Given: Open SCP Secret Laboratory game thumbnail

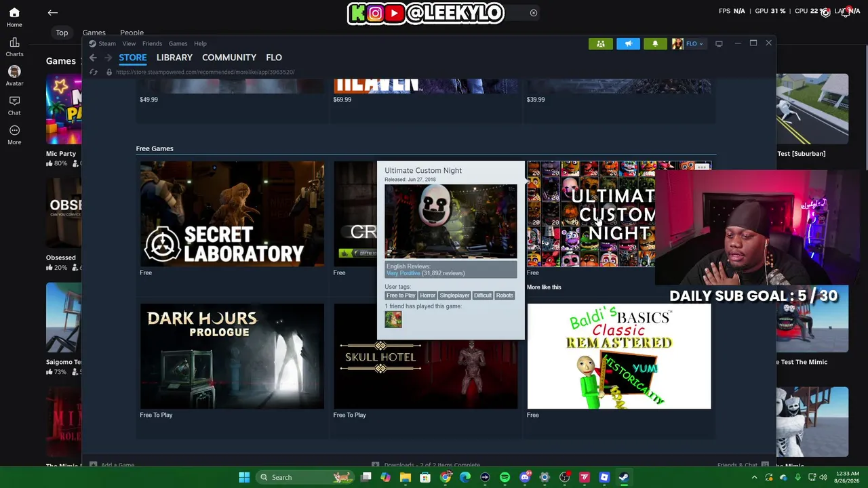Looking at the screenshot, I should [x=232, y=214].
